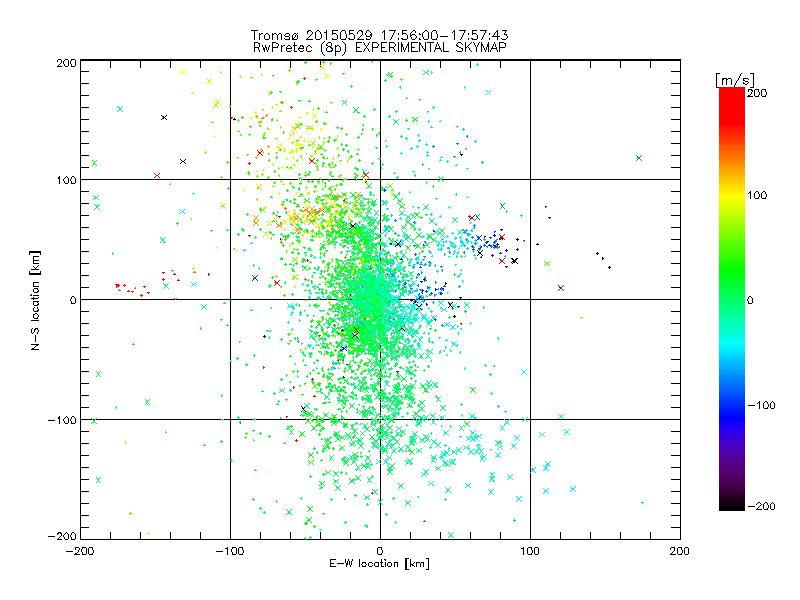This screenshot has height=600, width=800.
Task: Click the yellow 100 m/s band of colorbar
Action: click(732, 194)
